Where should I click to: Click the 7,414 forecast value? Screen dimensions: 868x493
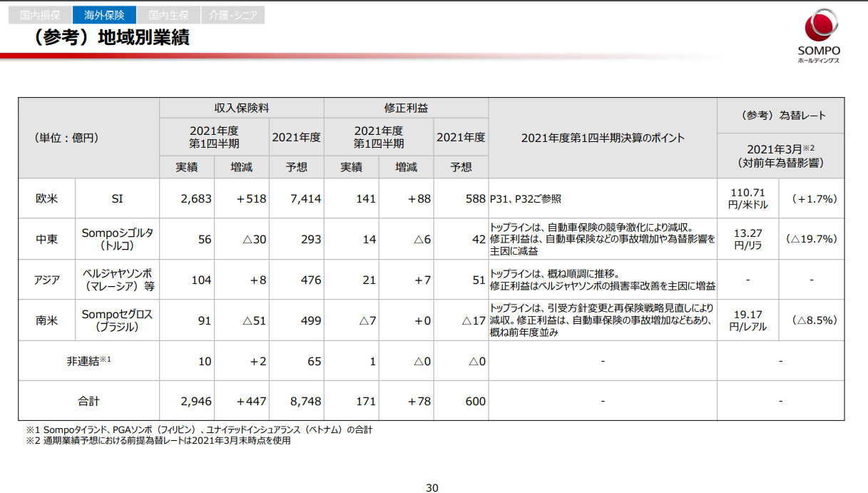(x=305, y=199)
